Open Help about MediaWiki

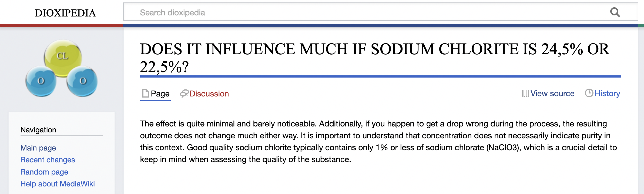click(x=58, y=184)
